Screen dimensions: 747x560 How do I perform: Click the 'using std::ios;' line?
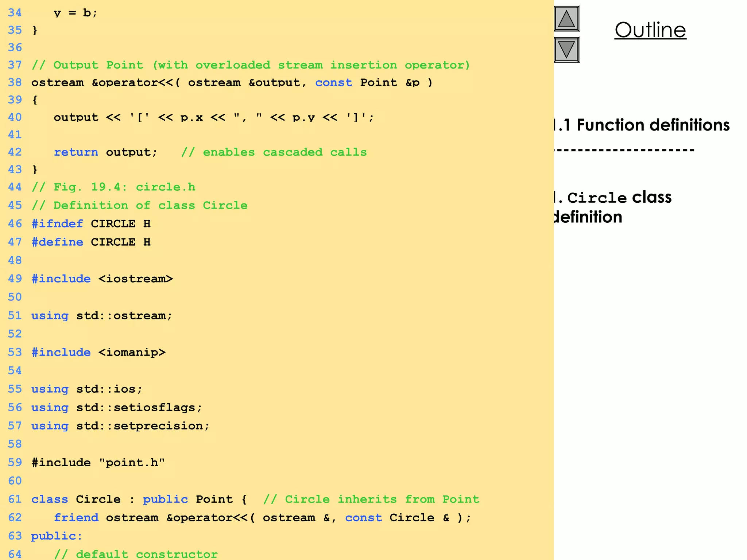[87, 389]
